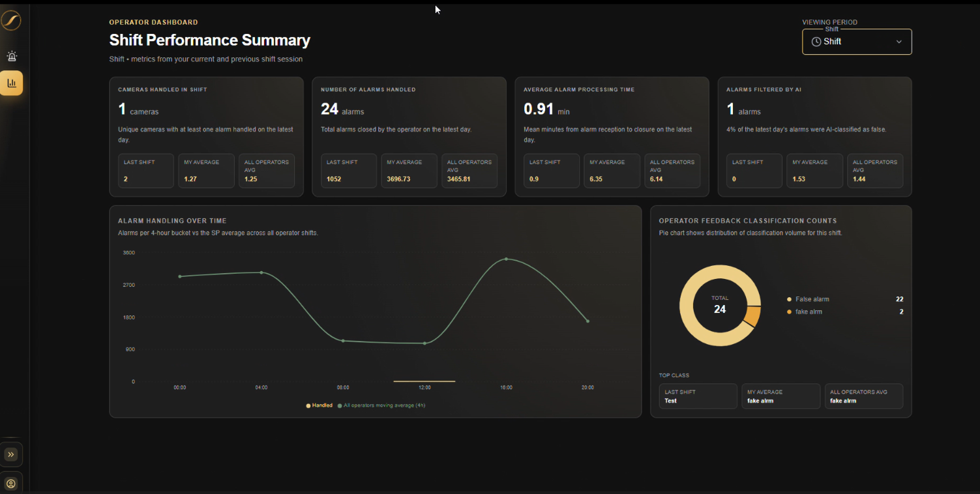Click All Operators Avg value 1.25
The width and height of the screenshot is (980, 494).
coord(251,179)
